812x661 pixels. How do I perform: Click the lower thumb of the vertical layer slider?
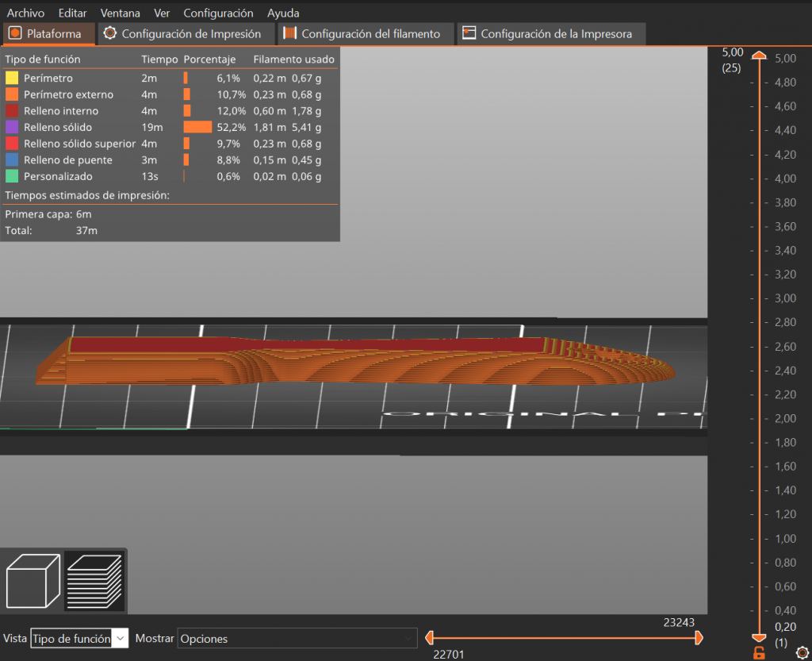pos(759,638)
